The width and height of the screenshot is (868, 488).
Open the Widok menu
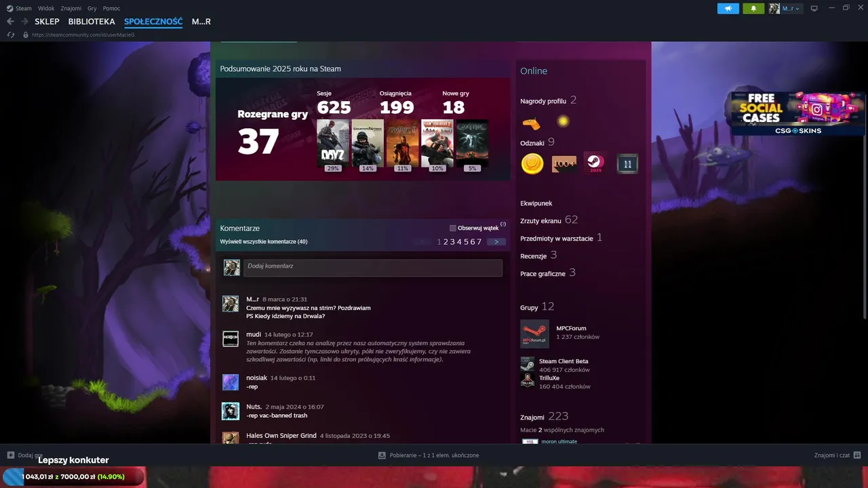pyautogui.click(x=46, y=8)
